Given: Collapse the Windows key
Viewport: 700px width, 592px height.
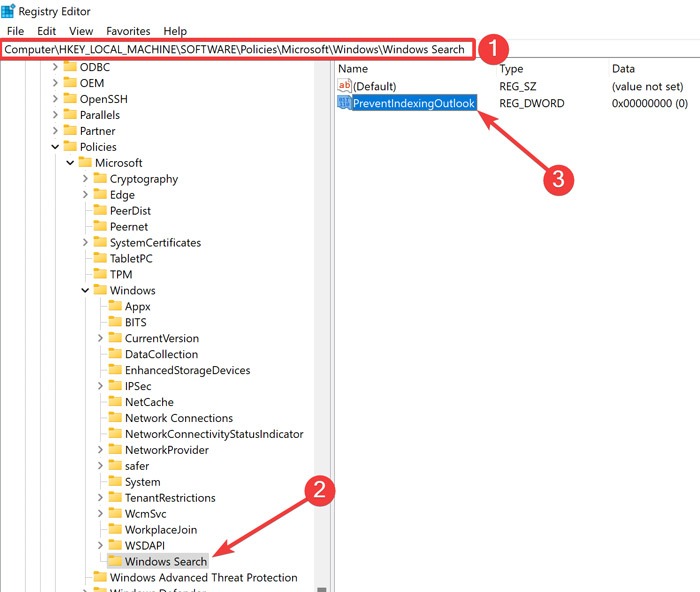Looking at the screenshot, I should point(85,290).
